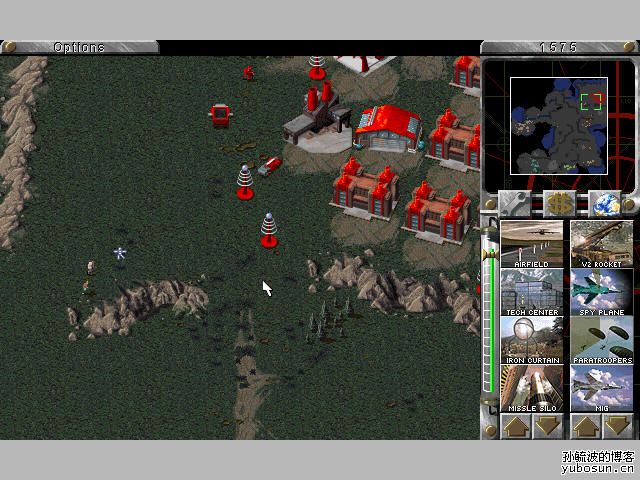Image resolution: width=640 pixels, height=480 pixels.
Task: Build the Tech Center structure
Action: tap(532, 292)
